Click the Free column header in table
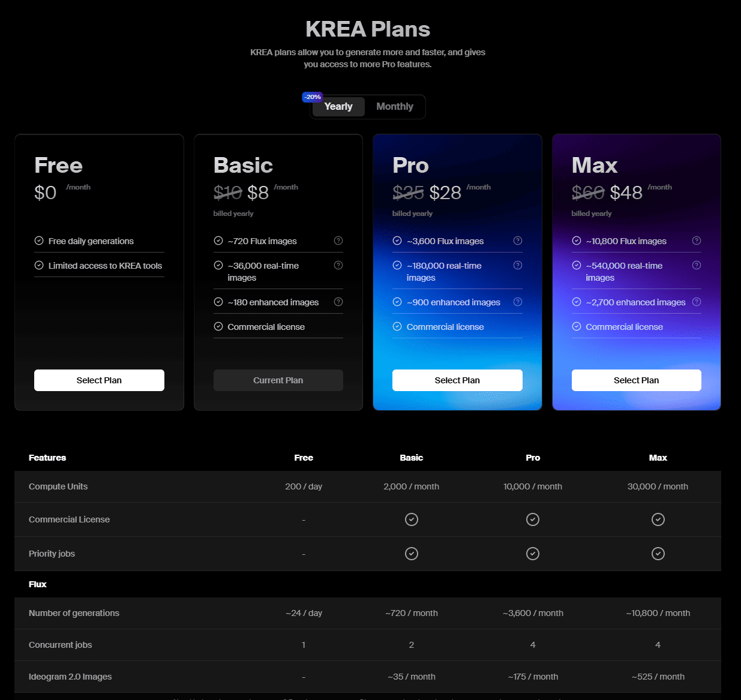The image size is (741, 700). click(x=304, y=458)
